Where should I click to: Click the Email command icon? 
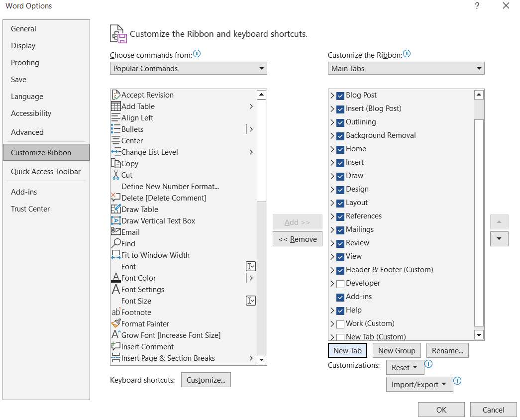coord(115,232)
